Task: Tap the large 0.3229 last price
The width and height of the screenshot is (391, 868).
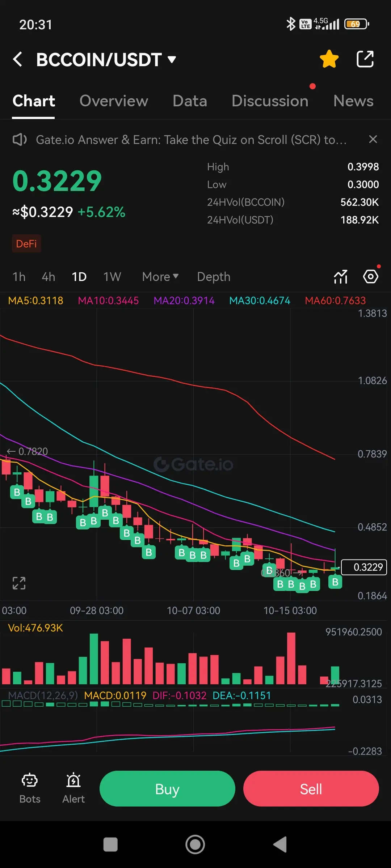Action: click(x=57, y=181)
